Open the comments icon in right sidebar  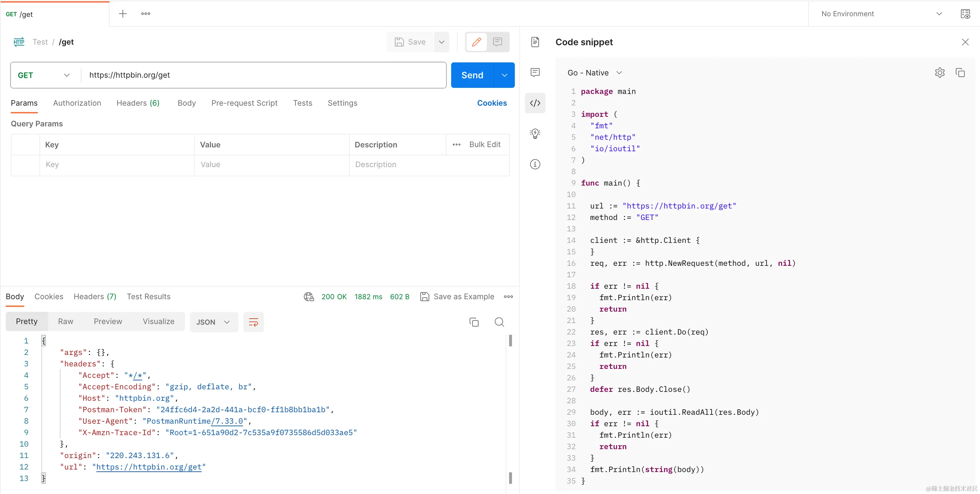535,72
